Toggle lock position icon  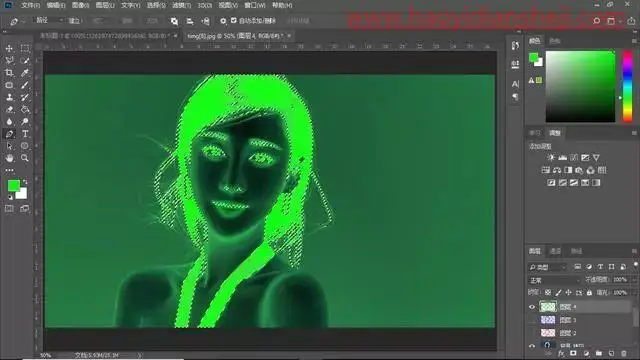pos(569,293)
